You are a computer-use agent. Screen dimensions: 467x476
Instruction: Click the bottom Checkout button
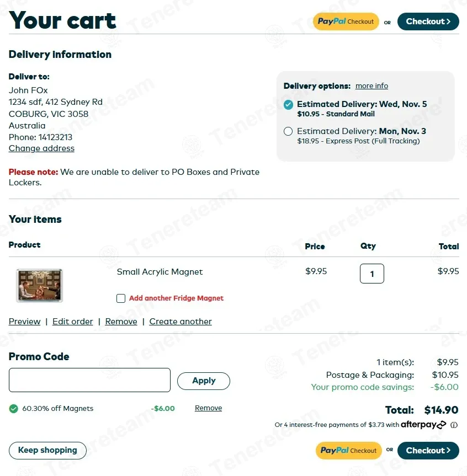coord(428,451)
